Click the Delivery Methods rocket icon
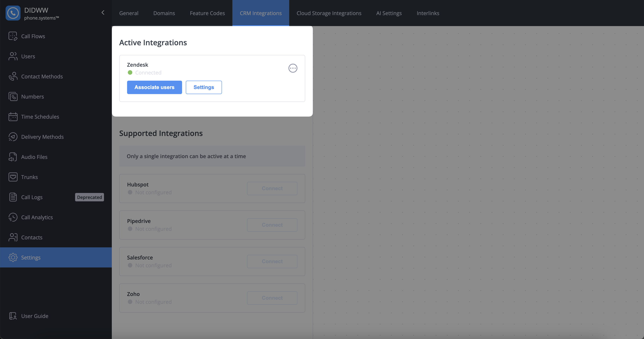The height and width of the screenshot is (339, 644). [x=13, y=137]
